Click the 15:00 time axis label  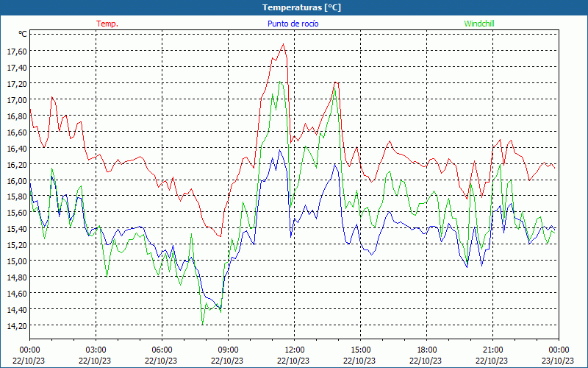360,350
